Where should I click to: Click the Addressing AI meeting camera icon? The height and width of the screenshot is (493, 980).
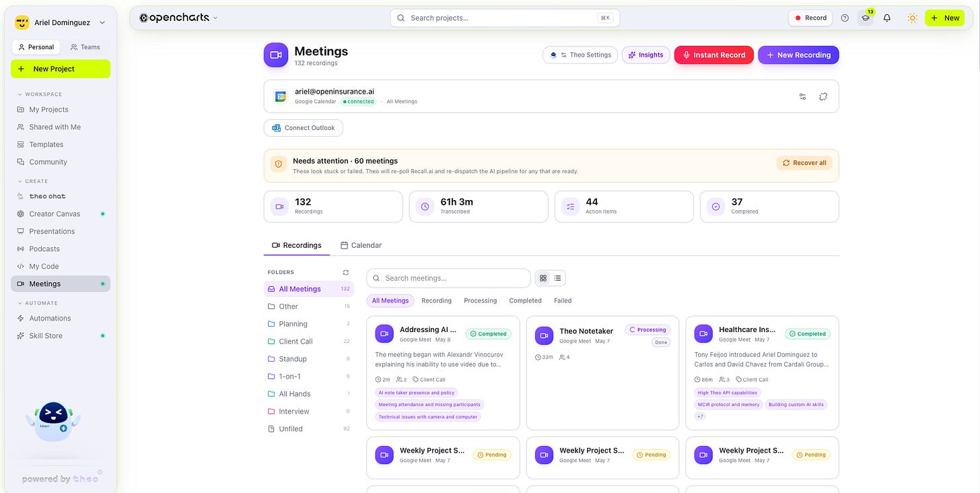(x=384, y=333)
